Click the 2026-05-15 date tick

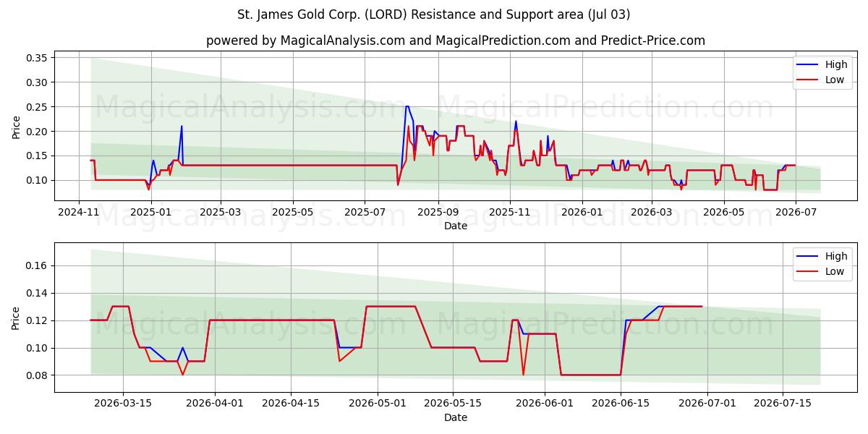[453, 404]
